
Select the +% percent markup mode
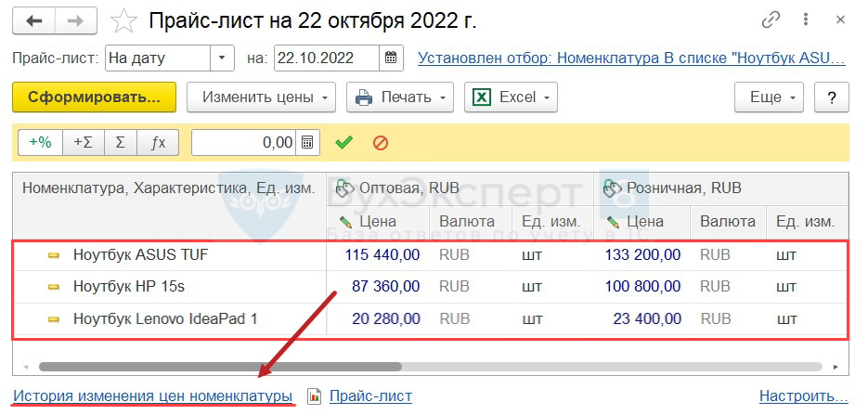41,143
